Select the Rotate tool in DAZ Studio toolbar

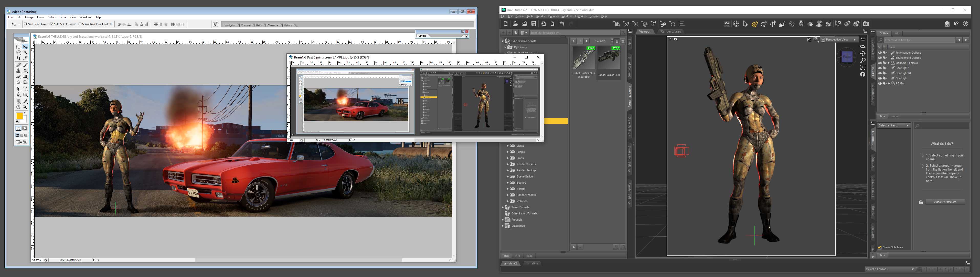pos(763,24)
